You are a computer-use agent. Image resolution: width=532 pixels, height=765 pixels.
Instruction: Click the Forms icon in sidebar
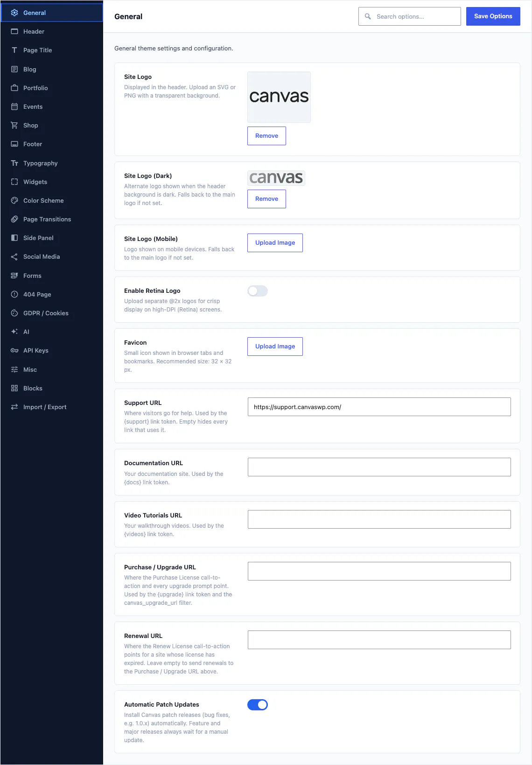tap(14, 276)
